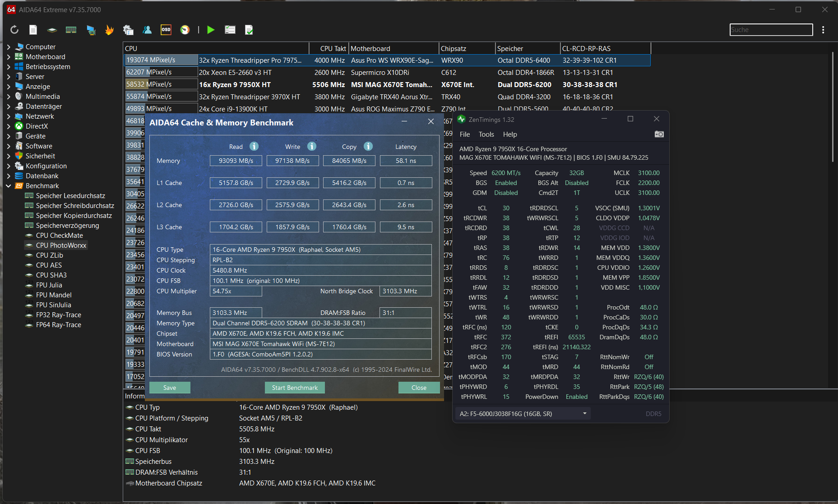Screen dimensions: 838x504
Task: Click the Sicherheit shield icon in tree
Action: pyautogui.click(x=19, y=156)
